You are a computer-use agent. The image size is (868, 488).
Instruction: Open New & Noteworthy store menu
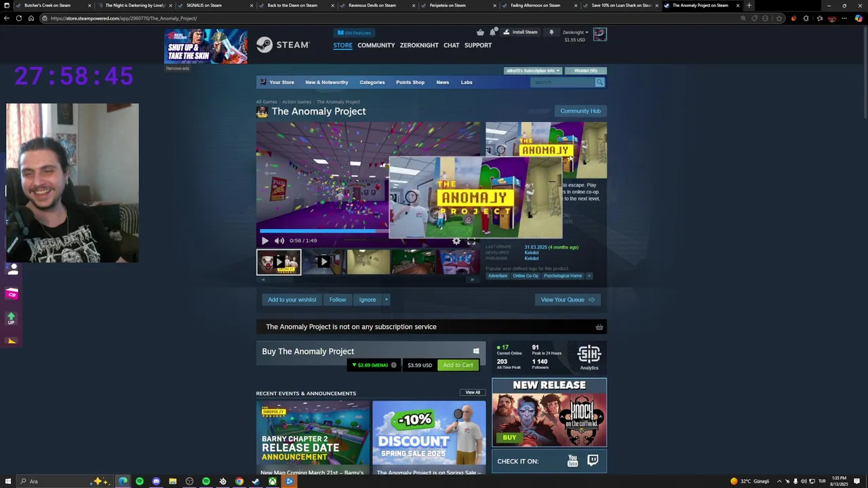(326, 82)
